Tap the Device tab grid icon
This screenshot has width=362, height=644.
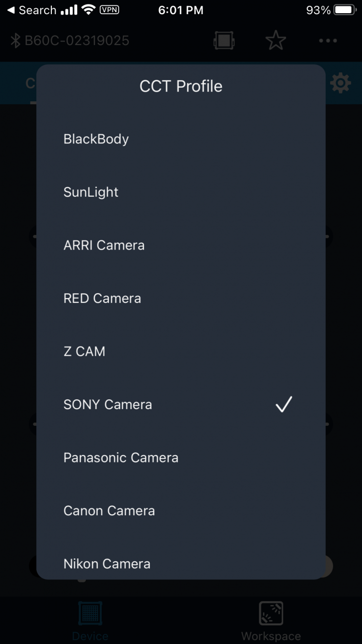point(90,614)
